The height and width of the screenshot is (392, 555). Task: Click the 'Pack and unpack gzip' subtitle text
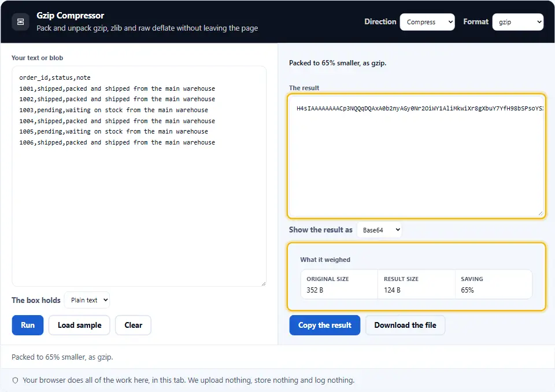(x=147, y=28)
